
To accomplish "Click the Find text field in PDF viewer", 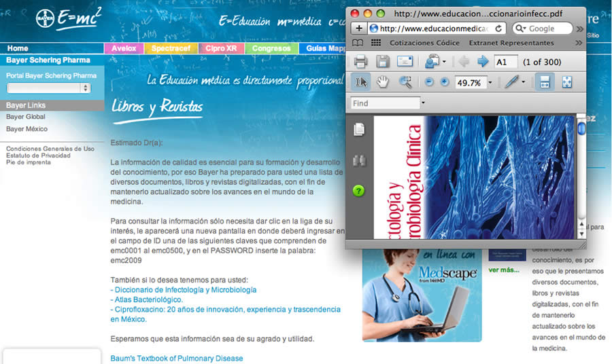I will (385, 103).
